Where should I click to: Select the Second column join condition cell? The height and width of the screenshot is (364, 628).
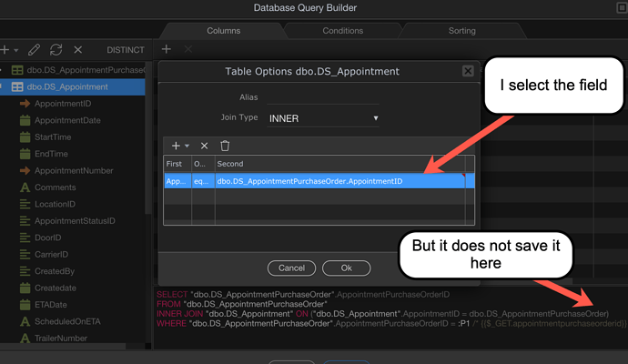[337, 181]
